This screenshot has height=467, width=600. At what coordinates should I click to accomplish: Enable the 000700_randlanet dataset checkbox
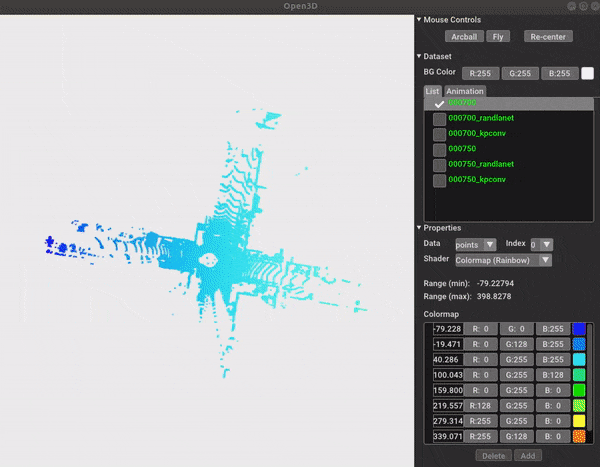439,119
